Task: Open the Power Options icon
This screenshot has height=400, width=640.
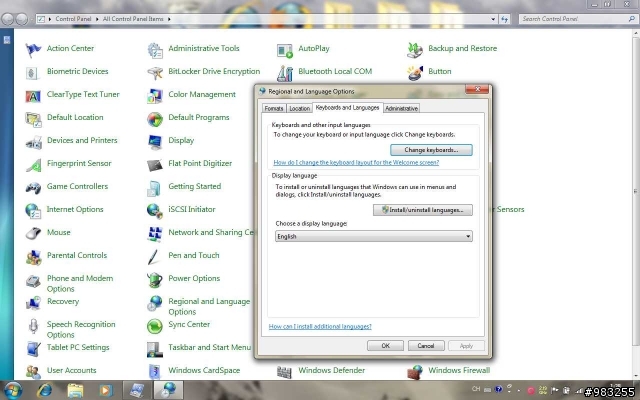Action: point(155,280)
